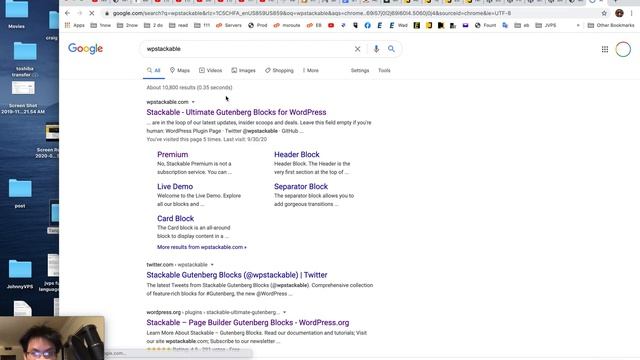
Task: Open the Premium sitelink
Action: click(x=173, y=155)
